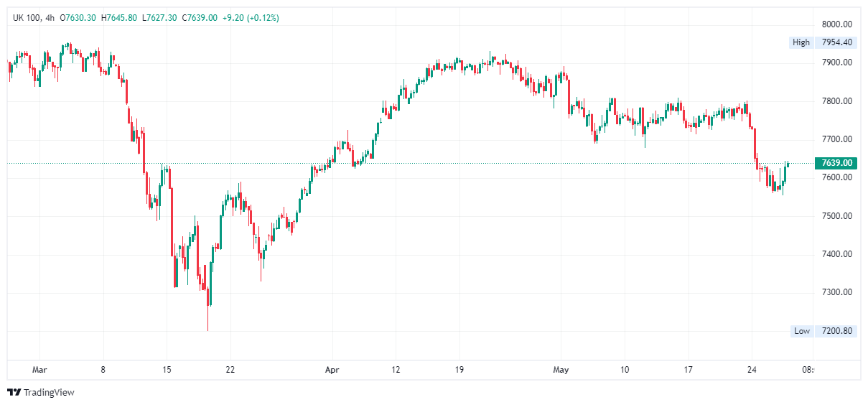This screenshot has width=868, height=405.
Task: Click the UK 100 symbol title
Action: (x=26, y=18)
